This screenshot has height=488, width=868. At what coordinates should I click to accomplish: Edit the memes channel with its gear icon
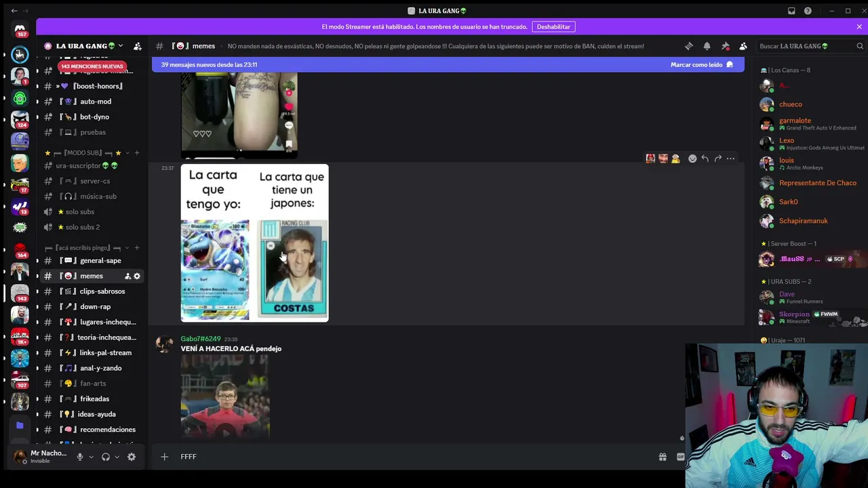137,276
